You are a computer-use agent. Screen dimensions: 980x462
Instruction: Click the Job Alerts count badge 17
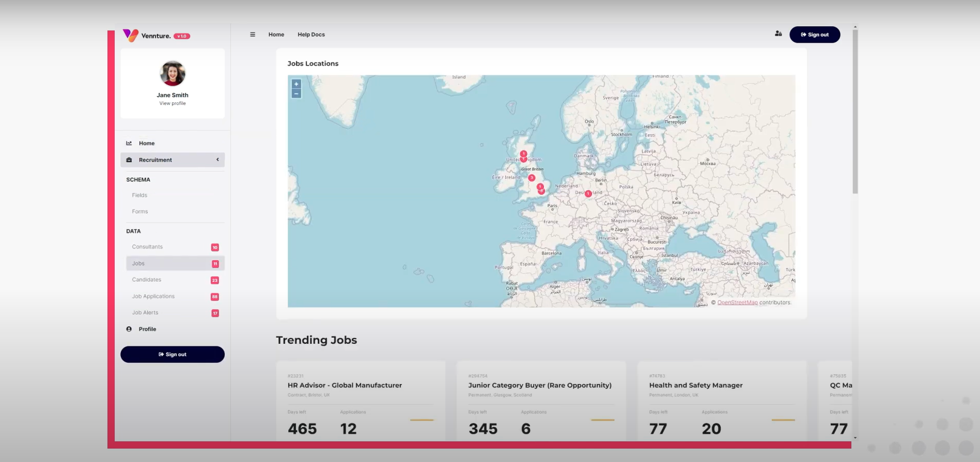click(215, 313)
